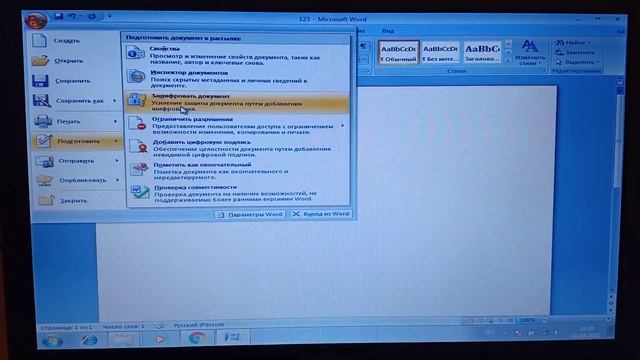This screenshot has width=640, height=360.
Task: Open Параметры Word button
Action: [251, 214]
